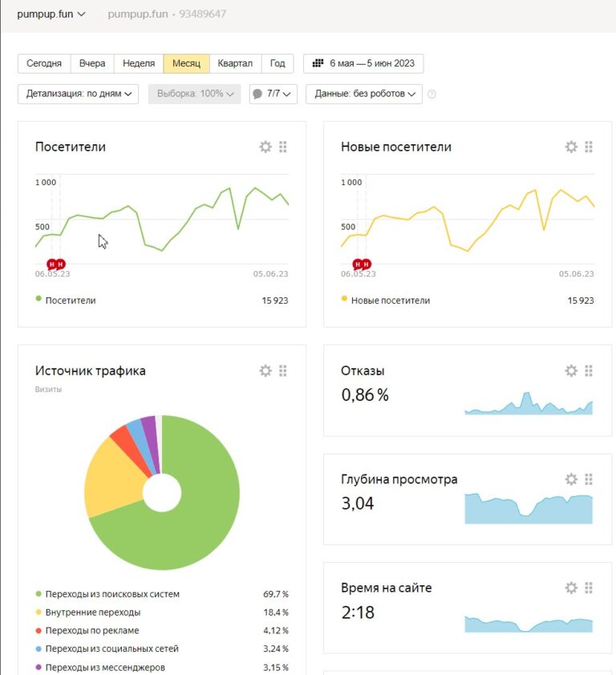Viewport: 616px width, 675px height.
Task: Select the Неделя period tab
Action: [x=139, y=63]
